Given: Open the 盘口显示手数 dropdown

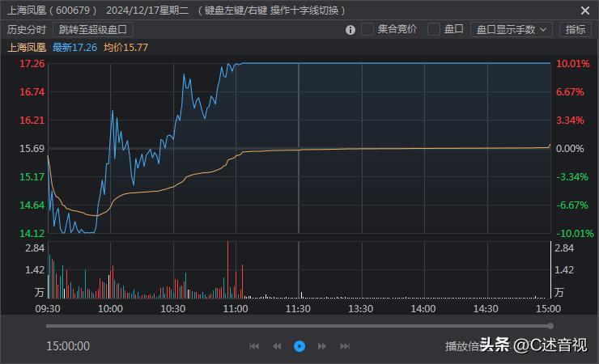Looking at the screenshot, I should (511, 29).
